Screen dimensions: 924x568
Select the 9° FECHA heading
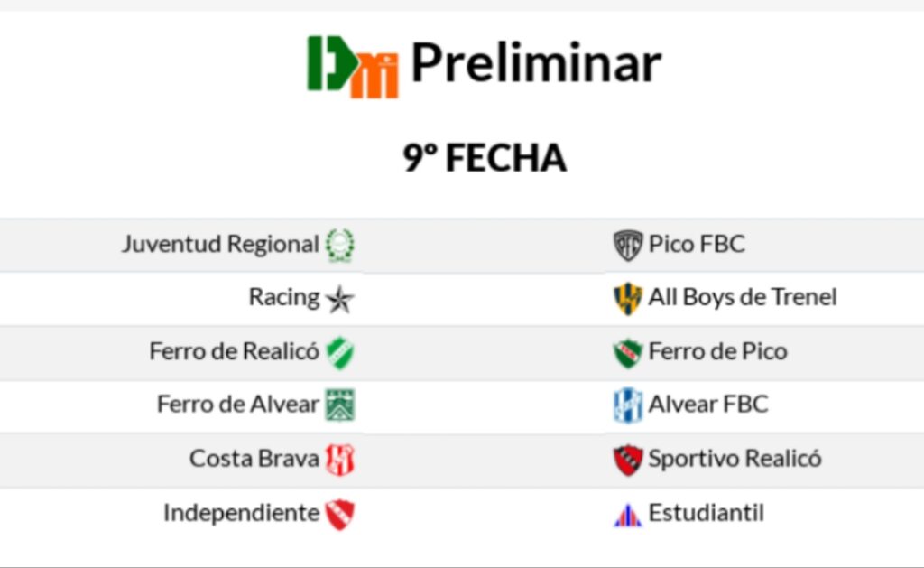[485, 158]
